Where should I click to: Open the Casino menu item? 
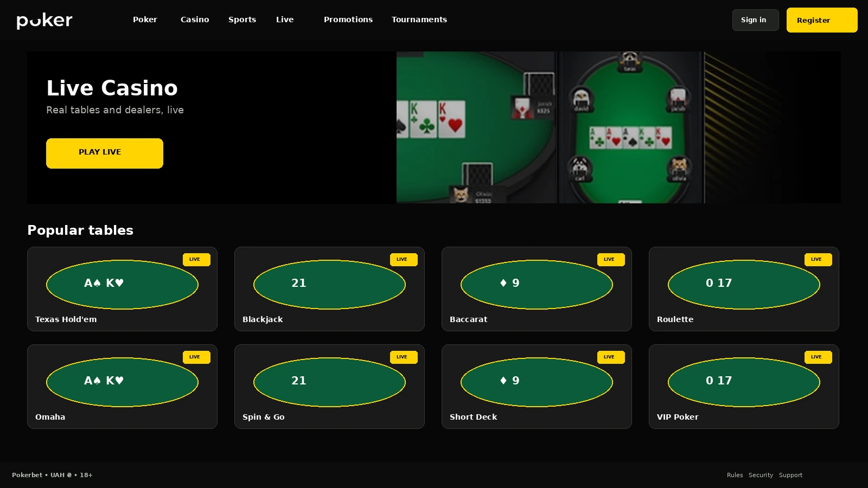click(195, 20)
